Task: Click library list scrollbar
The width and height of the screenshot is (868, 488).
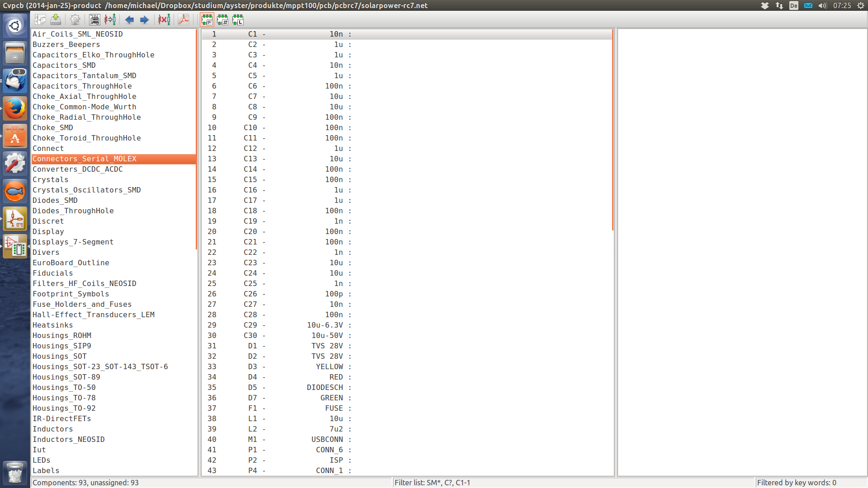Action: click(x=197, y=136)
